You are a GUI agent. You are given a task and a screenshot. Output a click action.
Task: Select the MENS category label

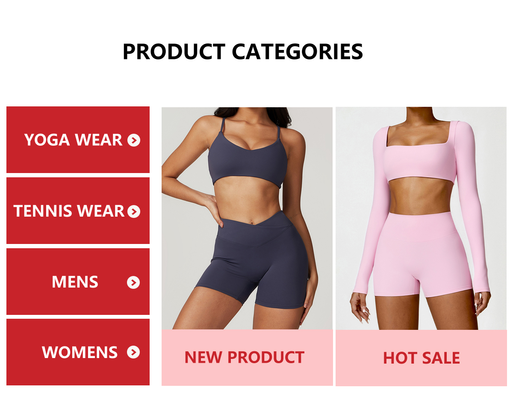75,282
